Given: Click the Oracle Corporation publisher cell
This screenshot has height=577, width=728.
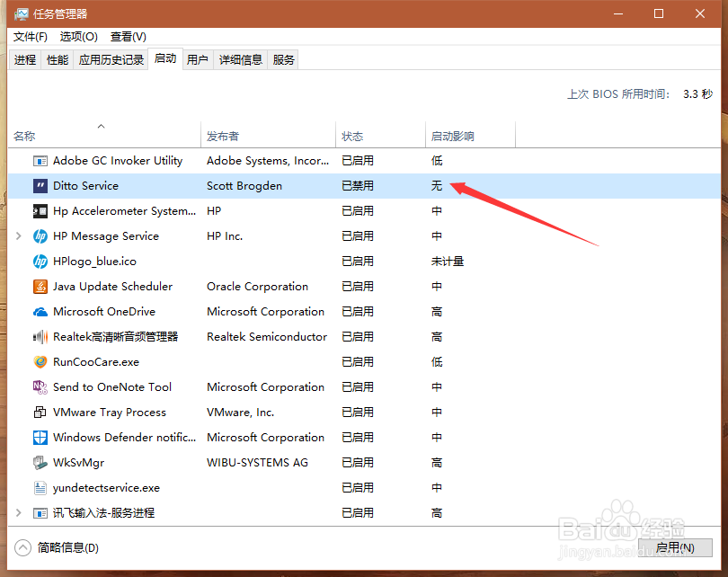Looking at the screenshot, I should tap(257, 287).
